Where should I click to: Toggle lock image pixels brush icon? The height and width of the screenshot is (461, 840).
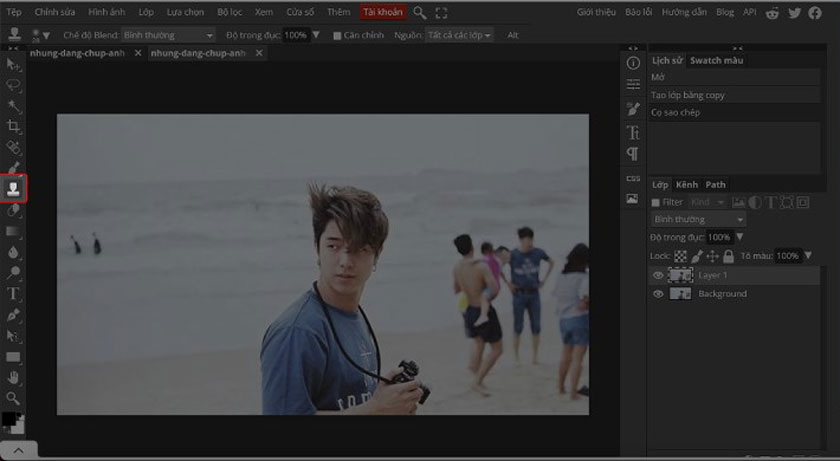point(696,256)
